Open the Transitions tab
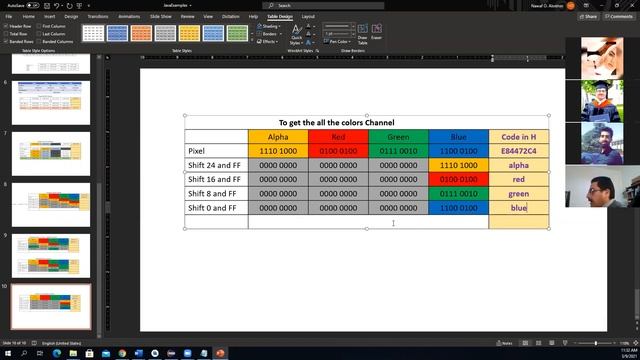 [98, 17]
